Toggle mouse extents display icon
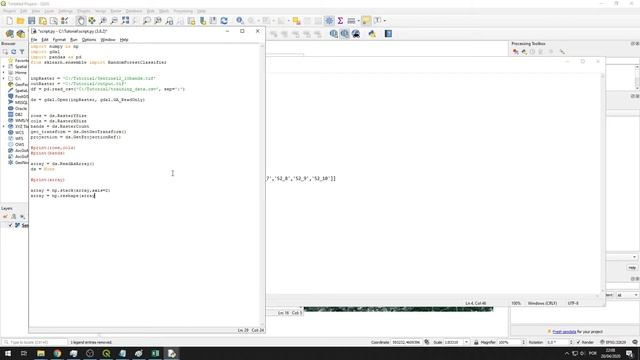Image resolution: width=640 pixels, height=360 pixels. (x=427, y=342)
